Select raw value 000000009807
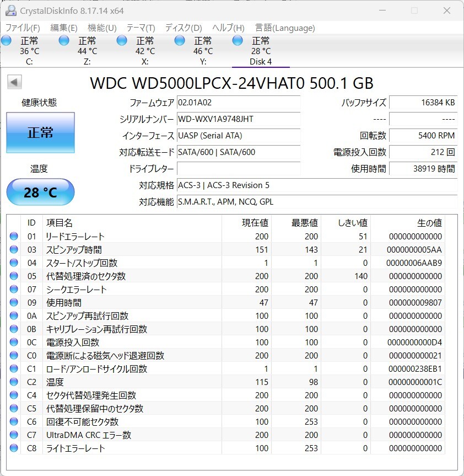Viewport: 464px width, 476px height. pyautogui.click(x=416, y=303)
